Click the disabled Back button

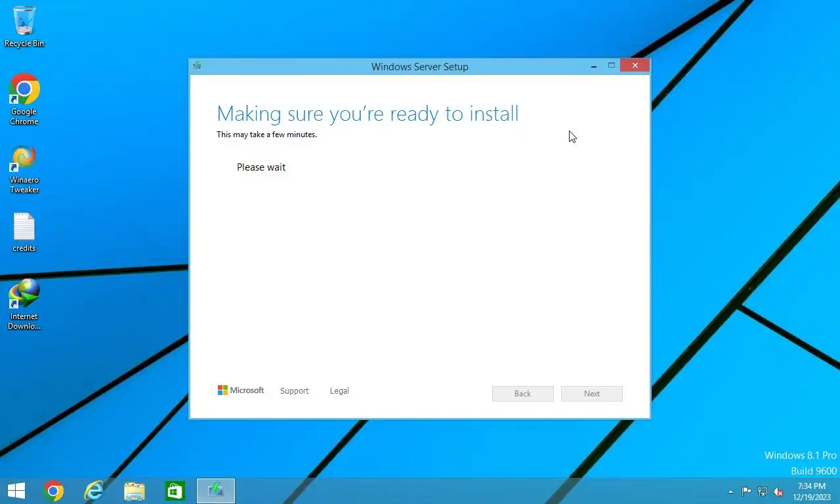(x=523, y=394)
